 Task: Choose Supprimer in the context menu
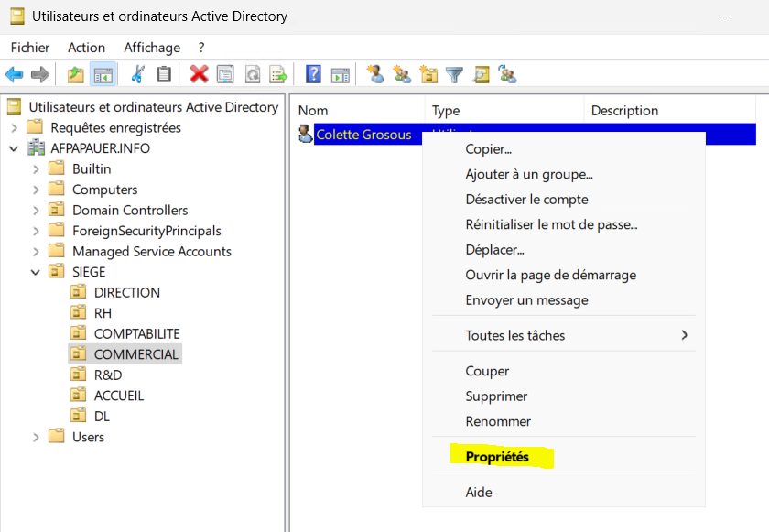pyautogui.click(x=496, y=396)
